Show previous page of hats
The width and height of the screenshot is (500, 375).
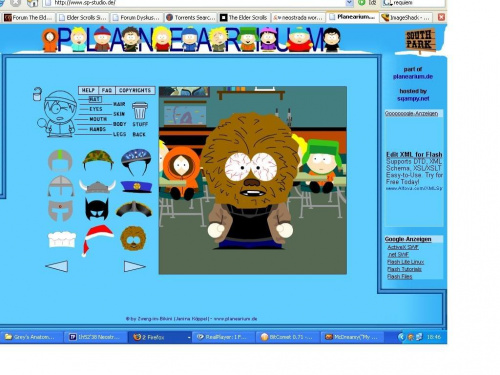[x=57, y=266]
